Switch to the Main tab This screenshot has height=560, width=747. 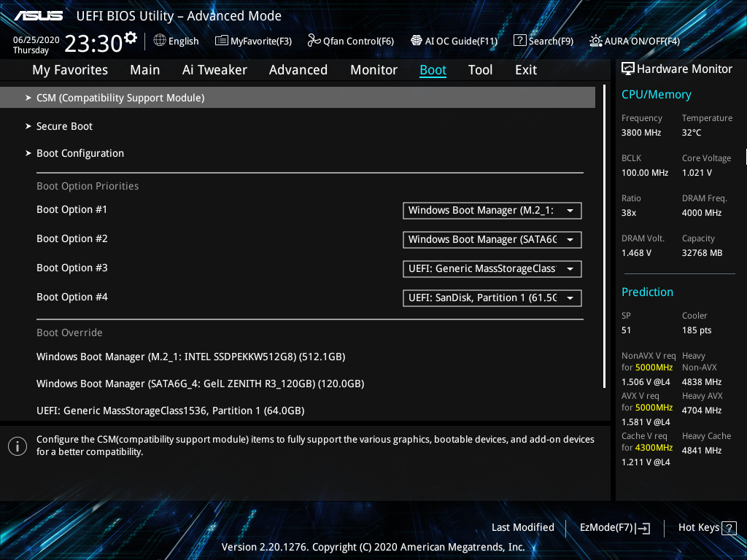[x=145, y=70]
